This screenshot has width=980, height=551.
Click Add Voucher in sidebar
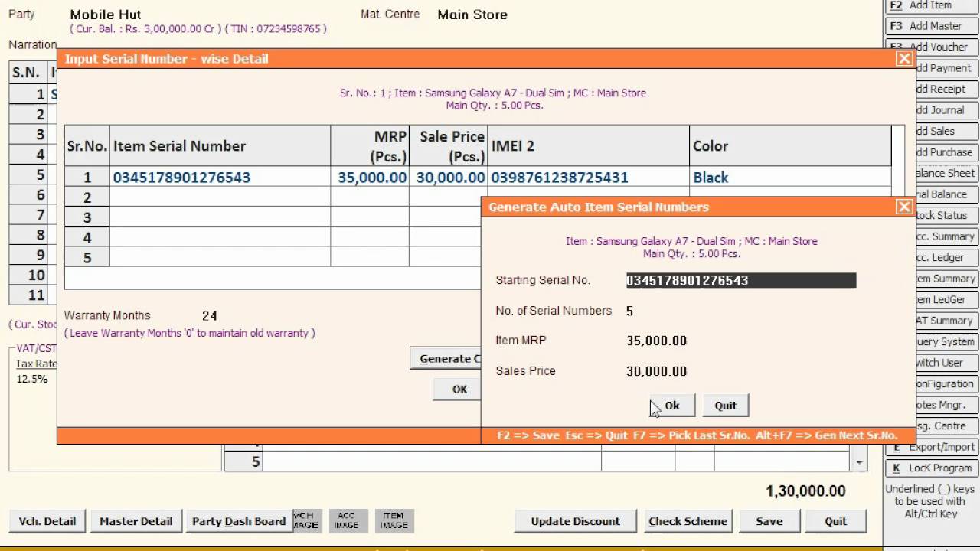pyautogui.click(x=947, y=47)
